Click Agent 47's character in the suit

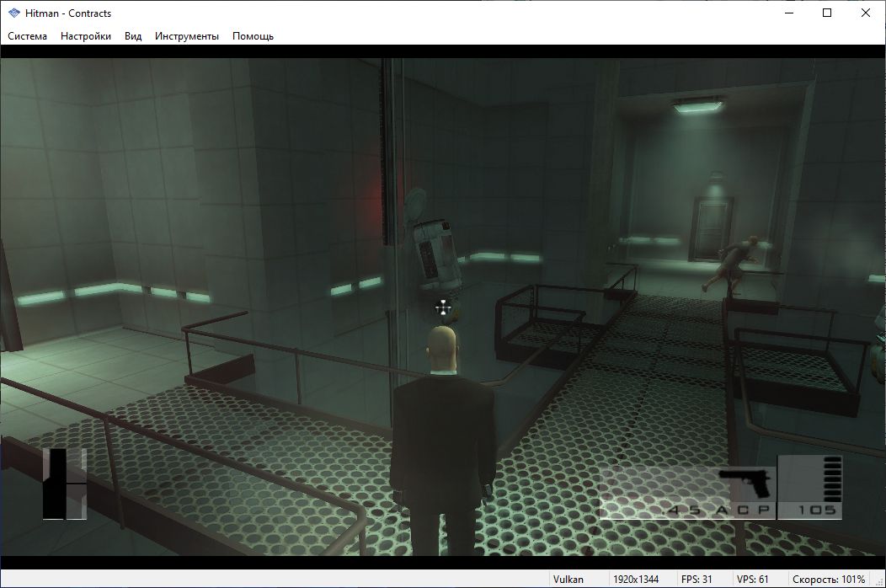[444, 441]
